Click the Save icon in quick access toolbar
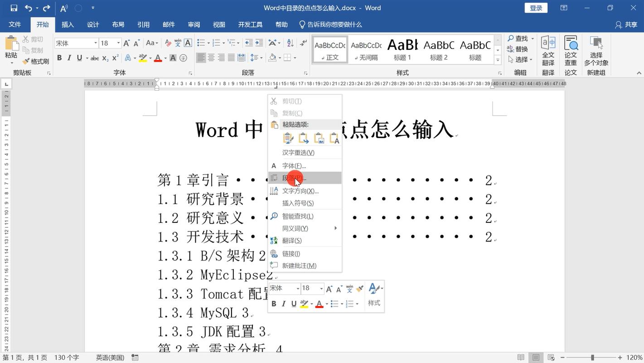This screenshot has width=644, height=363. (x=14, y=8)
